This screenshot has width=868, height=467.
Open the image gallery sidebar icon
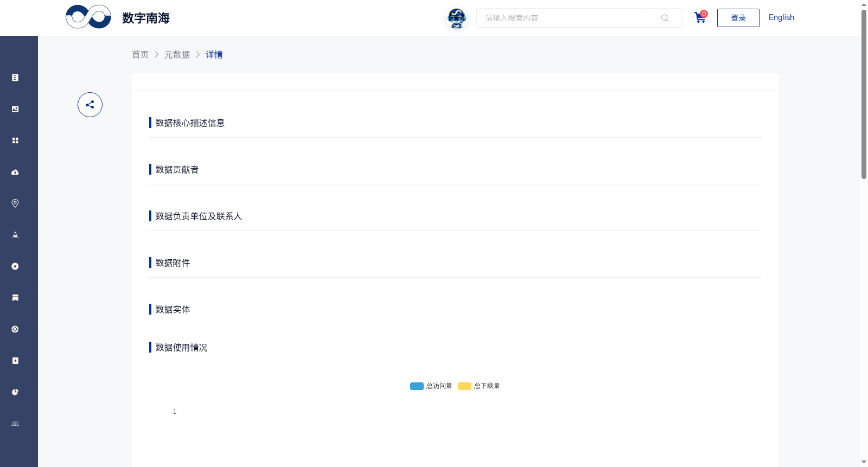point(15,109)
